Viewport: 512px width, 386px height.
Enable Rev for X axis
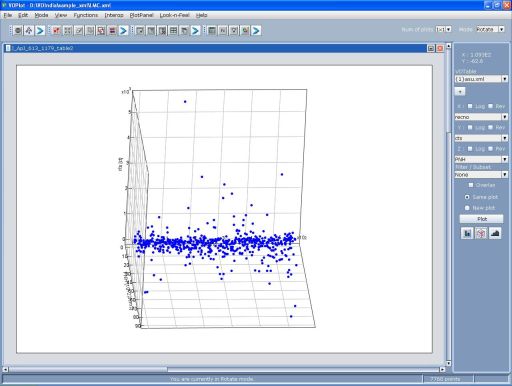491,106
